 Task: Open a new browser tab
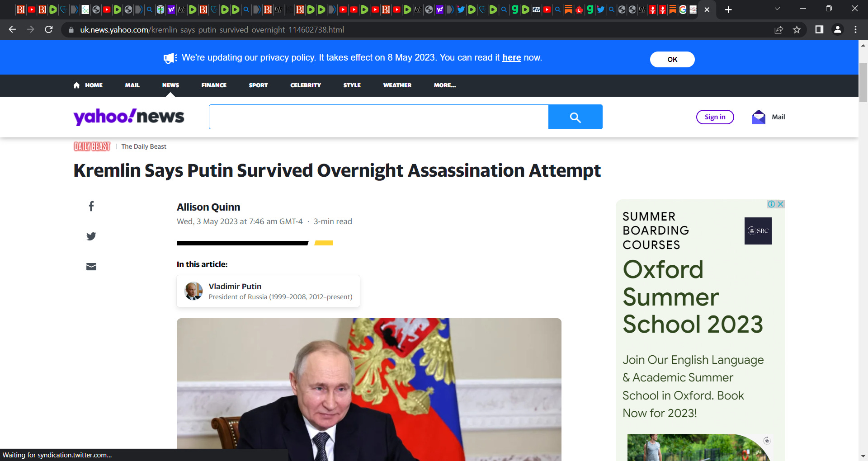pos(728,9)
